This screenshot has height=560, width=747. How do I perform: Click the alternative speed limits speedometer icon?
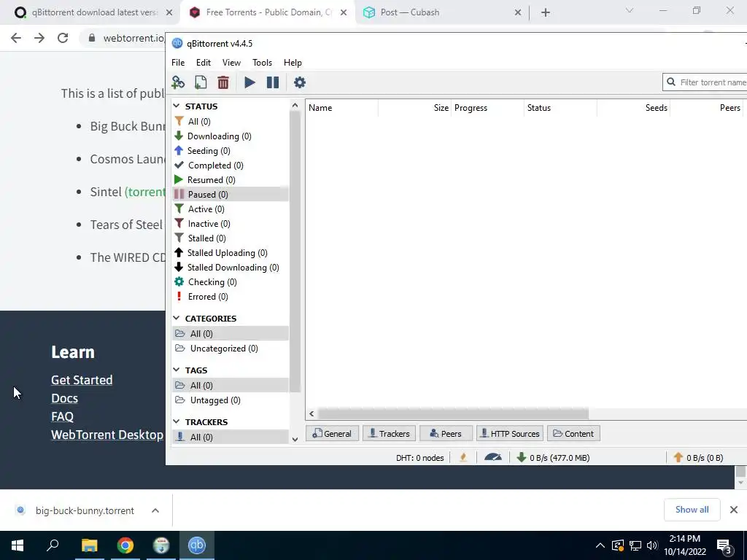[x=493, y=458]
